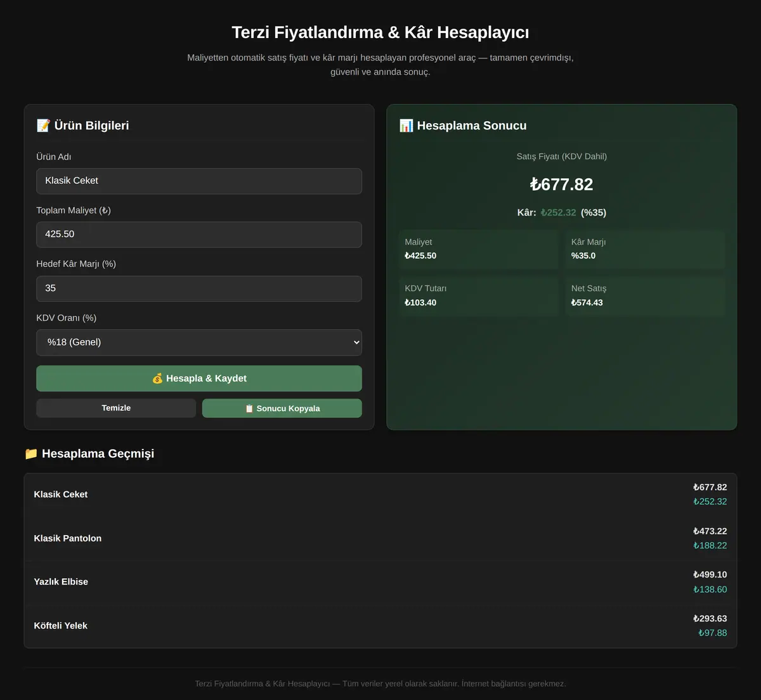Click the ₺252.32 profit value in results
This screenshot has height=700, width=761.
point(559,212)
